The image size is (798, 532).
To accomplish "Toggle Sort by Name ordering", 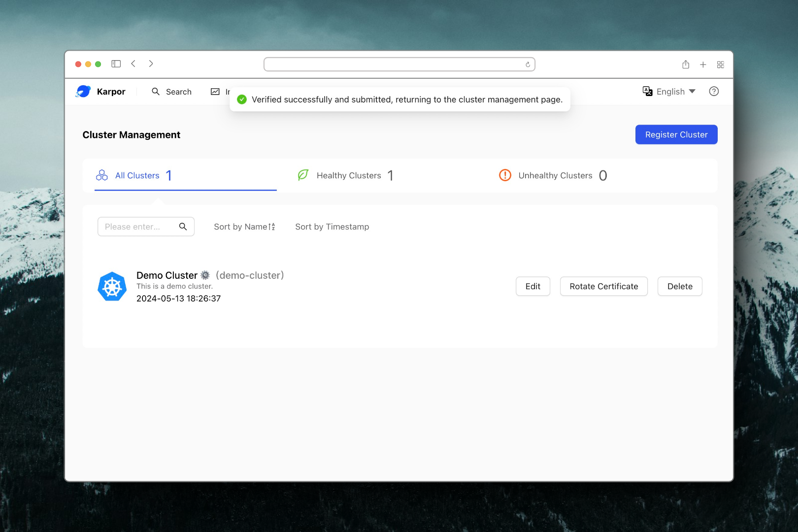I will [x=244, y=227].
